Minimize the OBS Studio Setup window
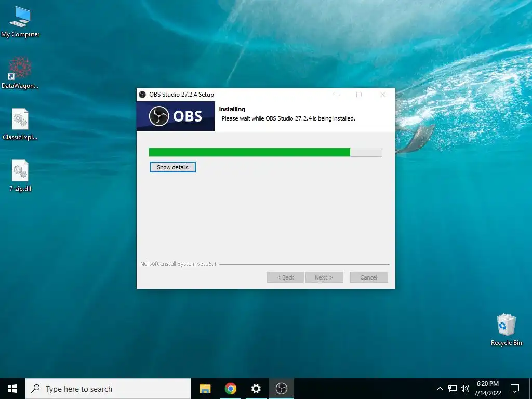532x399 pixels. point(336,95)
